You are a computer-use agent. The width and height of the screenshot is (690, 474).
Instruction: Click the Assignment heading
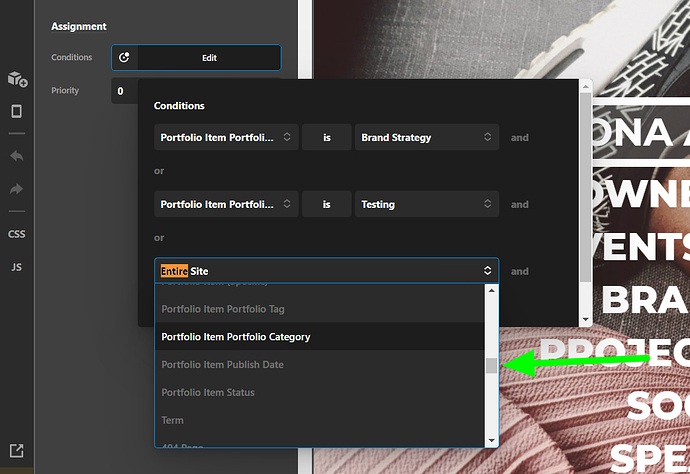point(79,26)
